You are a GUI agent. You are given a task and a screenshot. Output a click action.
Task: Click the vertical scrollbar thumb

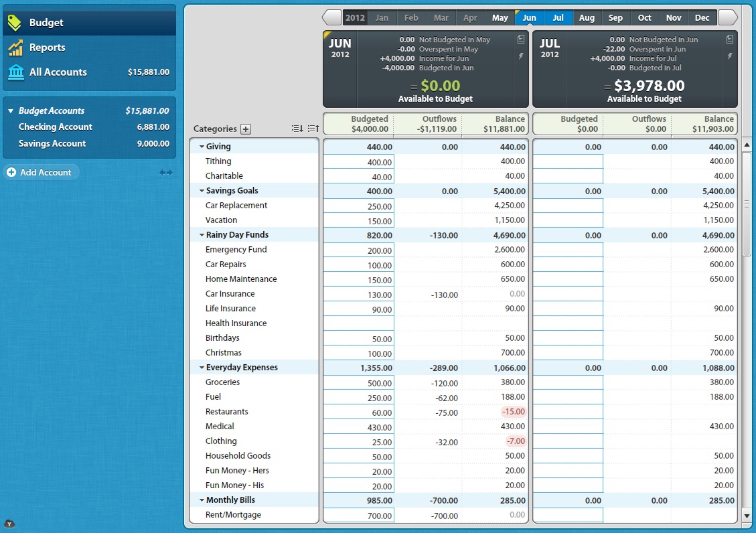[x=747, y=204]
